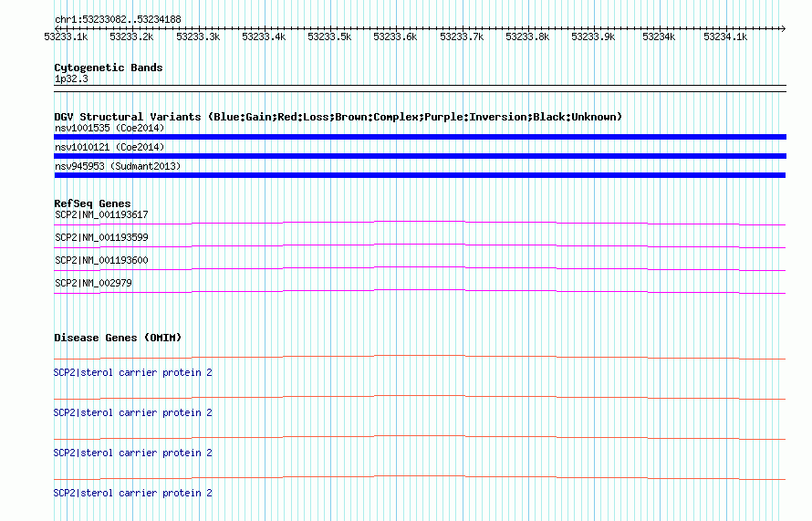Select the blue gain bar below nsv1010121 label
Screen dimensions: 812x521
click(420, 156)
